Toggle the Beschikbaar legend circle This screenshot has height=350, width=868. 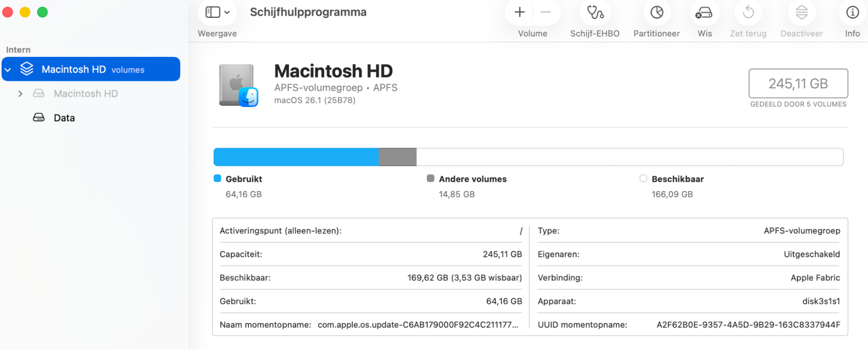[x=643, y=178]
